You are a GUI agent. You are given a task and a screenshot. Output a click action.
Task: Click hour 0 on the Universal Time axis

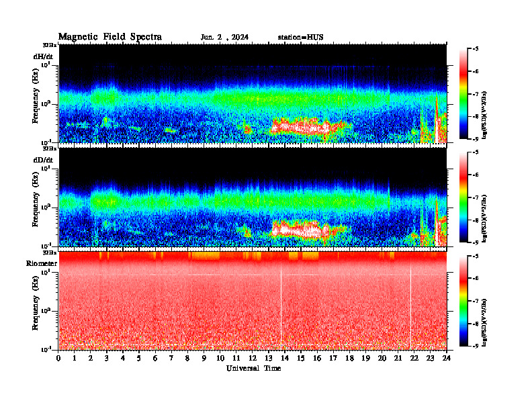coord(58,359)
